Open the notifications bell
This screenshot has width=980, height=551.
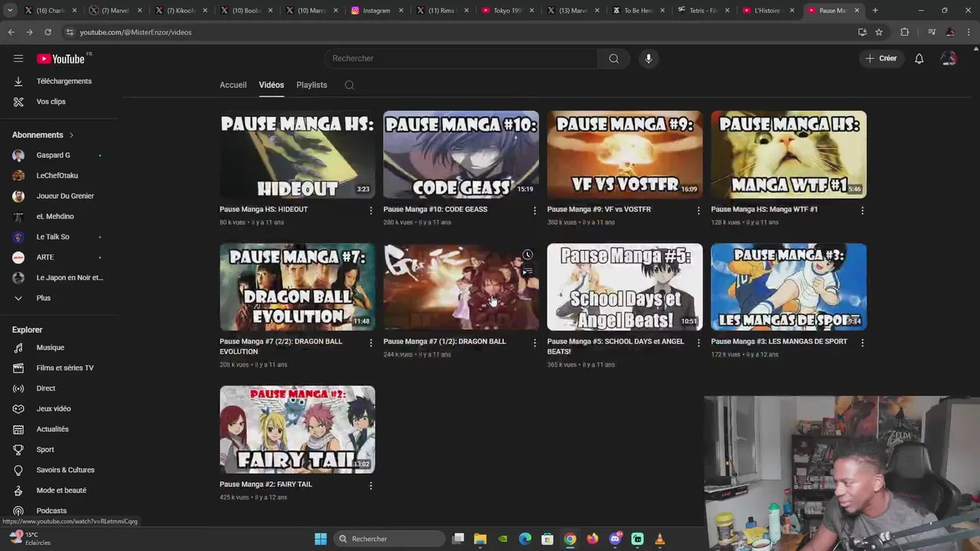click(919, 58)
